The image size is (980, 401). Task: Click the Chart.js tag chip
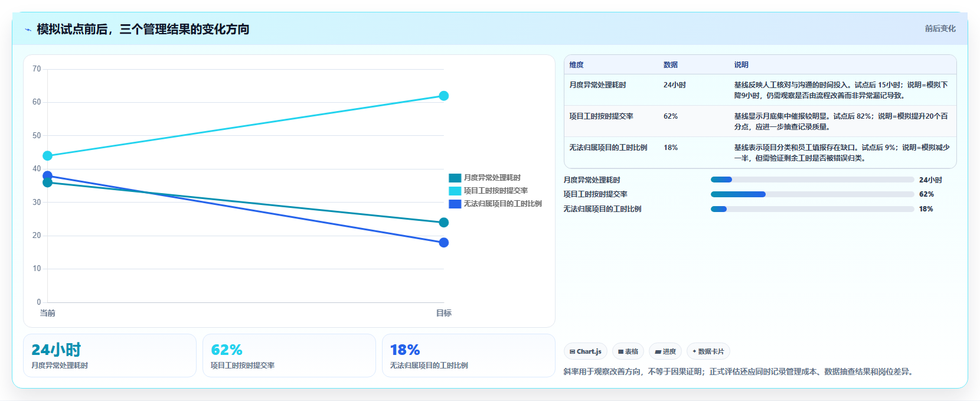pyautogui.click(x=586, y=351)
